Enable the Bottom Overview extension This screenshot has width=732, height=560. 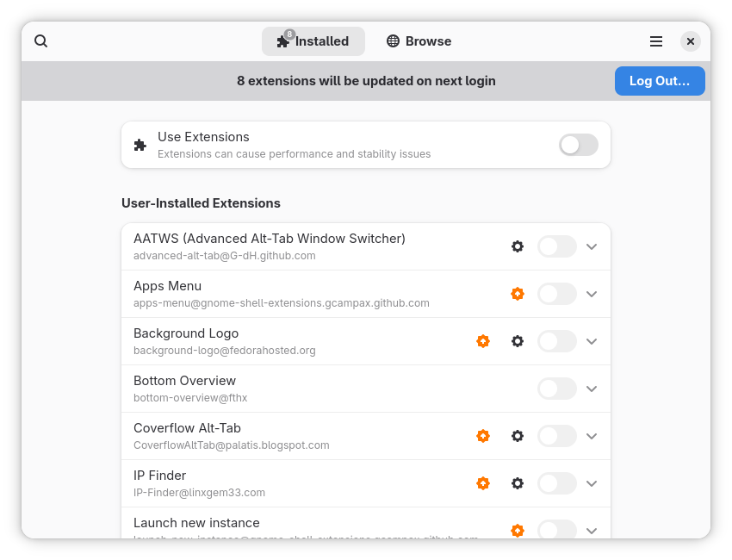tap(556, 389)
